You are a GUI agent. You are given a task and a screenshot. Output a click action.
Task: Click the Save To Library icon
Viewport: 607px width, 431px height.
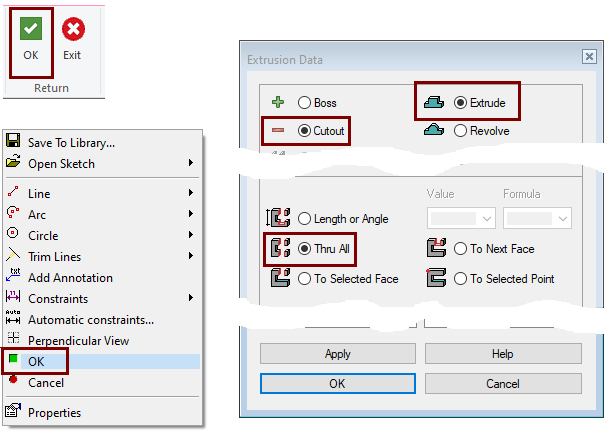tap(13, 143)
